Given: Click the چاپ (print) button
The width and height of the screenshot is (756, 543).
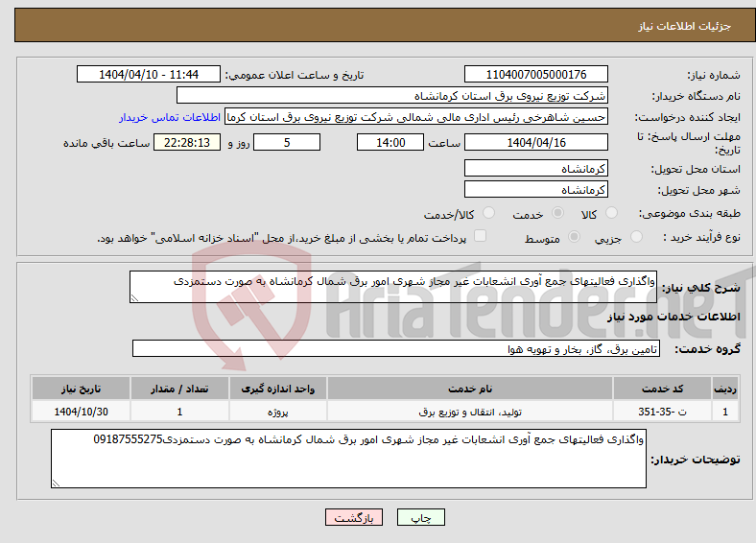Looking at the screenshot, I should click(420, 517).
